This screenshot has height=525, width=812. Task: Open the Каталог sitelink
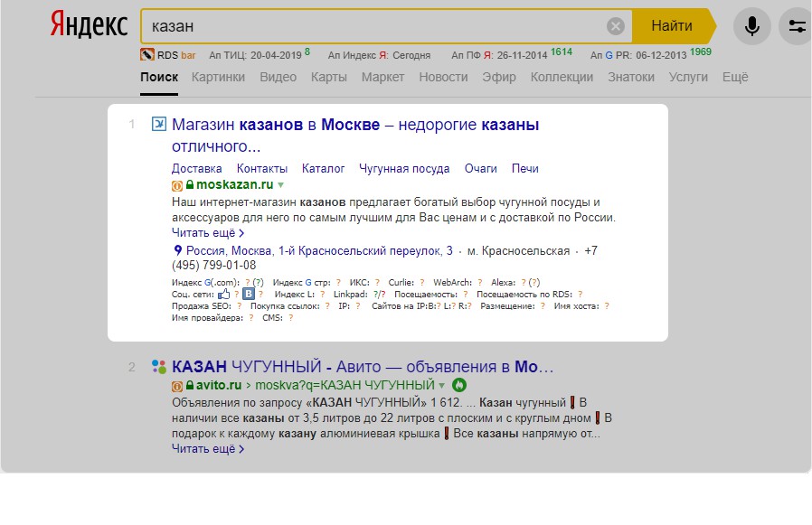(x=323, y=168)
